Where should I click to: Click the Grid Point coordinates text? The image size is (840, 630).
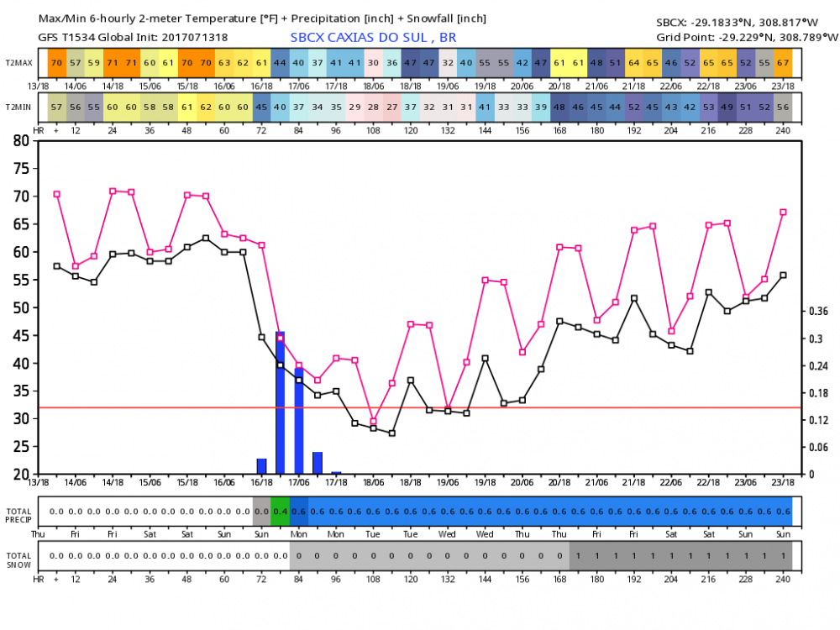[x=747, y=37]
